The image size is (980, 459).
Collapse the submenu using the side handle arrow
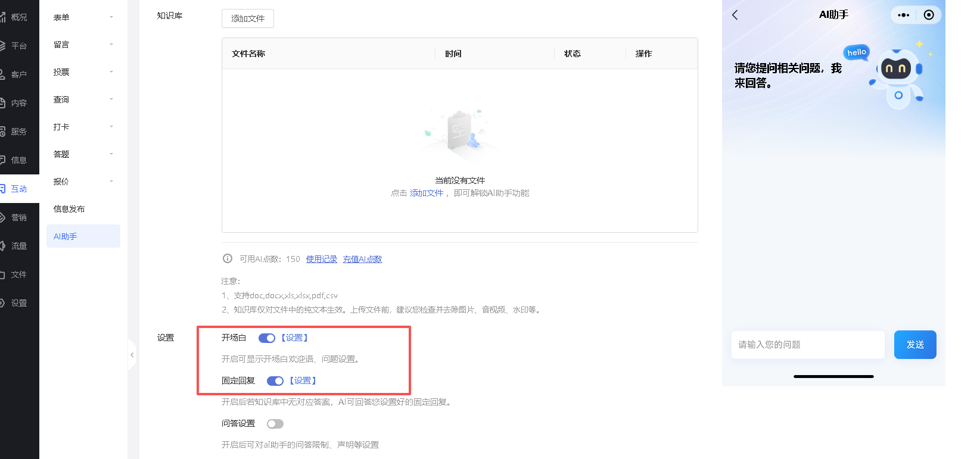(x=132, y=355)
